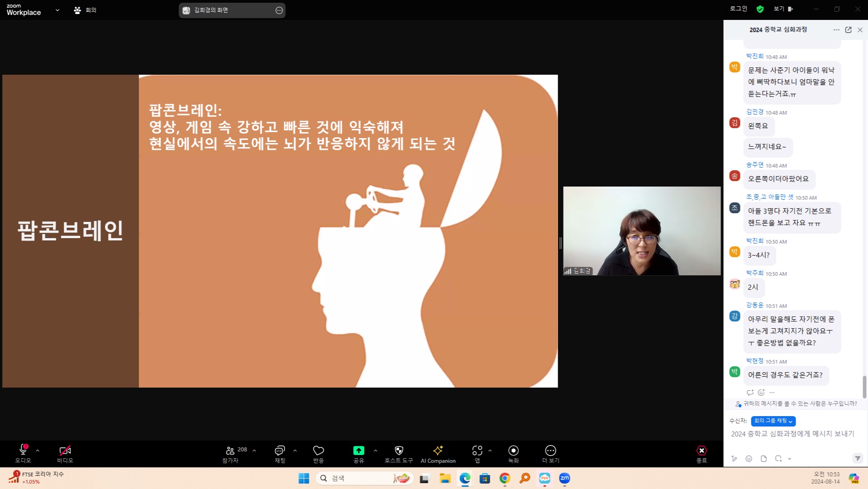868x489 pixels.
Task: Open share options ellipsis in 김희경의 화면 tab
Action: point(279,10)
